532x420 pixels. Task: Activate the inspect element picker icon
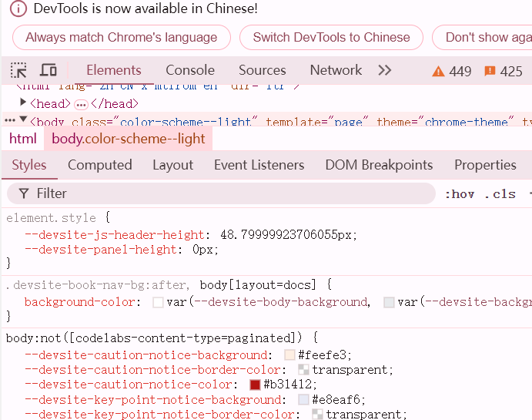(x=18, y=71)
